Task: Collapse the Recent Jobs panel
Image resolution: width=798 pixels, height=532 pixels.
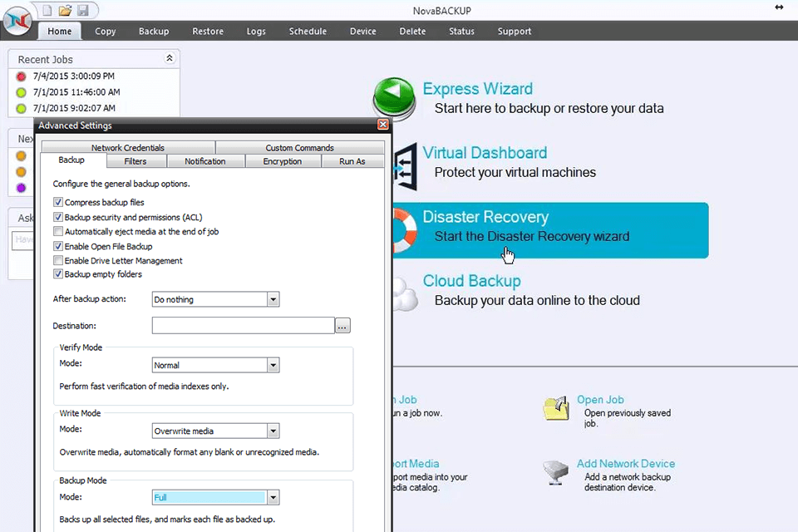Action: click(x=170, y=59)
